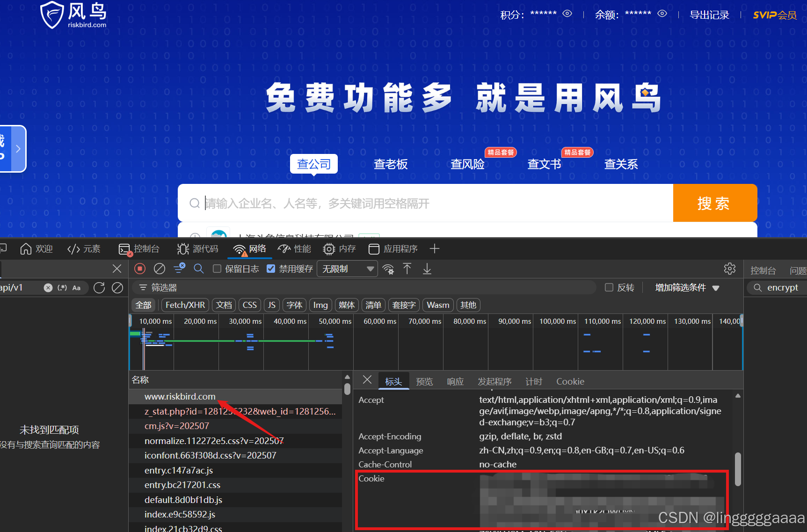Toggle case sensitivity Aa in search bar

(x=76, y=287)
